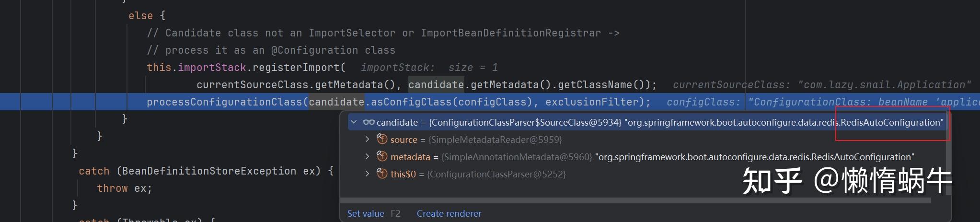Select the ConfigurationClassParser$SourceClass@5934 value text
The image size is (980, 222).
coord(525,122)
